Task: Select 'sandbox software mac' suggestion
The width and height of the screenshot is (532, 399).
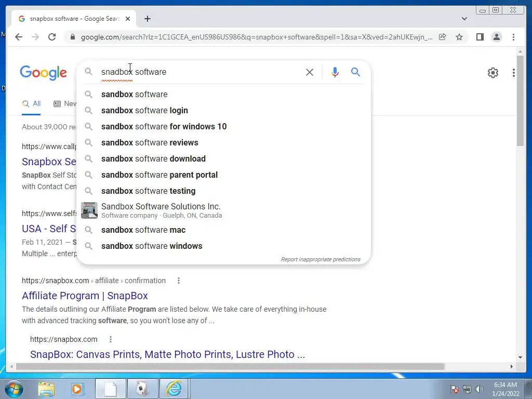Action: (224, 230)
